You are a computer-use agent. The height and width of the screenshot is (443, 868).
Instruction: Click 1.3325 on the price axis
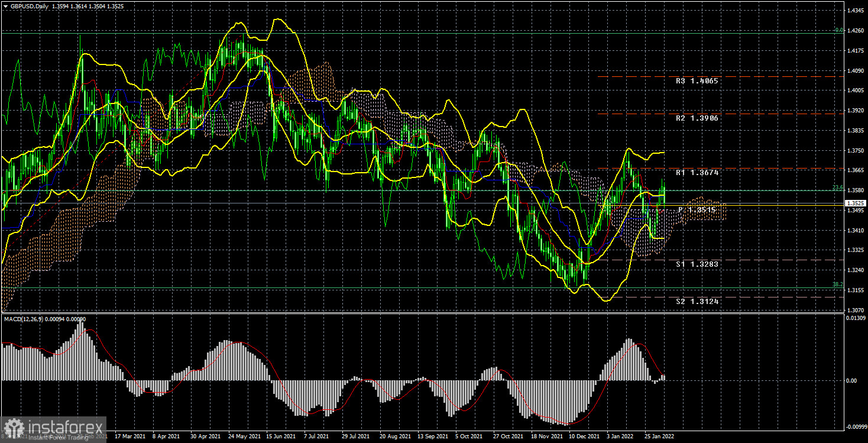pyautogui.click(x=855, y=250)
